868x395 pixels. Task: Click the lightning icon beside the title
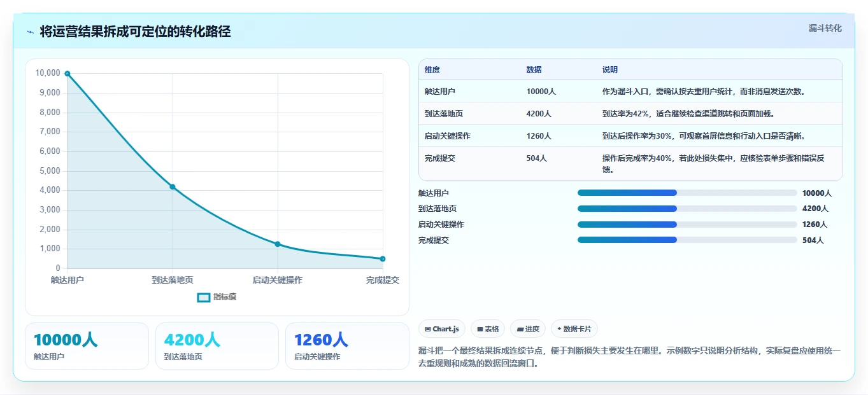coord(31,32)
